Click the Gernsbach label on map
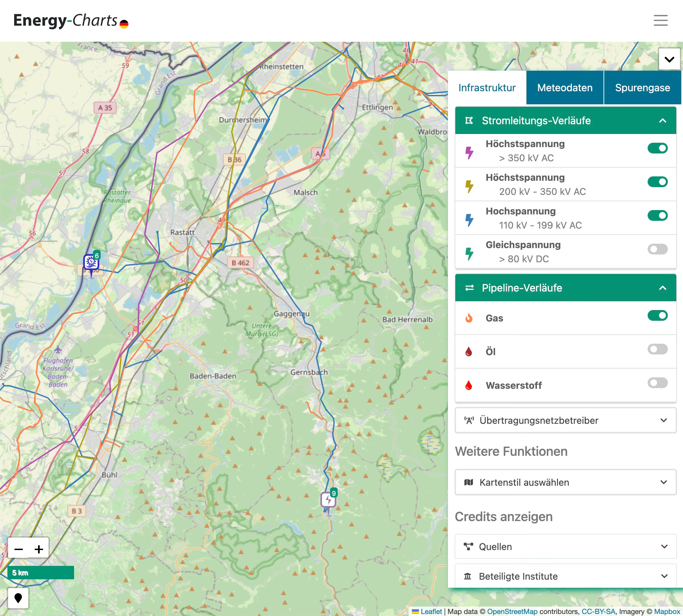 (309, 372)
